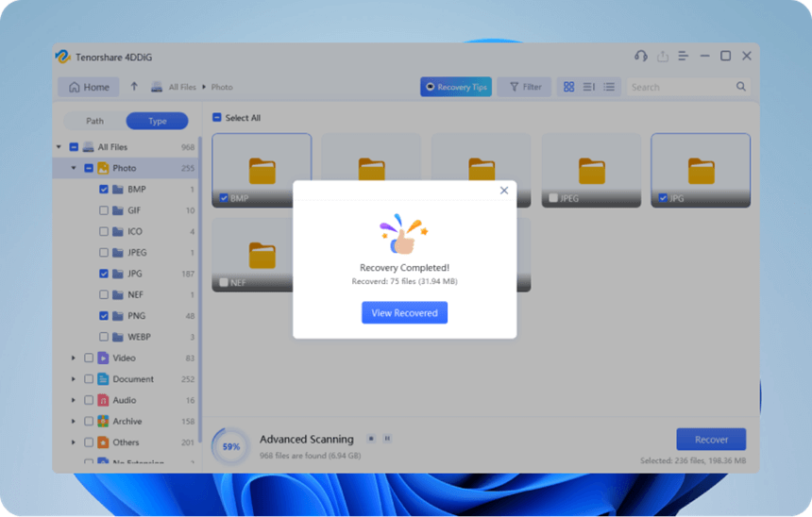This screenshot has height=517, width=812.
Task: Expand the Document category node
Action: point(74,379)
